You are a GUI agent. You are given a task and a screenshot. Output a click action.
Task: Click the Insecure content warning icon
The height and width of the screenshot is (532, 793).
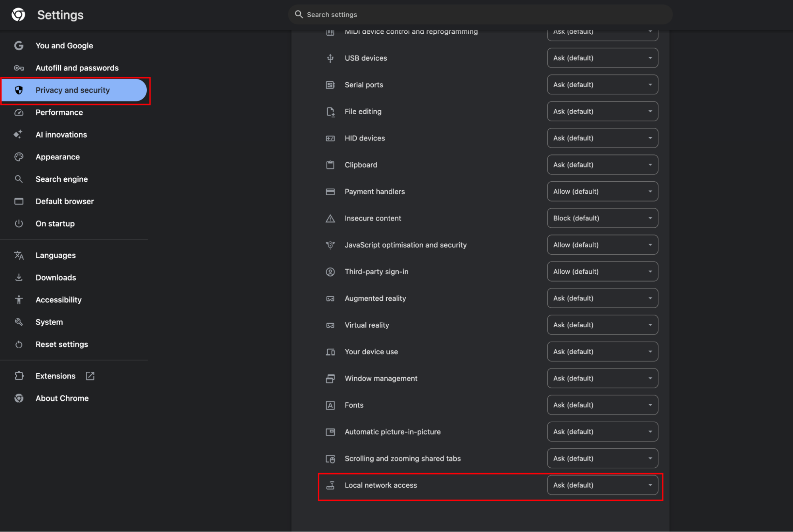330,219
